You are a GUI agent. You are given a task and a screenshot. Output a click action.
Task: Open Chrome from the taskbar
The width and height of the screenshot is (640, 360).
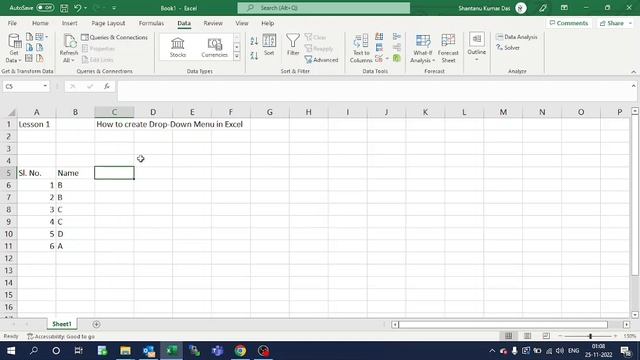pos(240,351)
